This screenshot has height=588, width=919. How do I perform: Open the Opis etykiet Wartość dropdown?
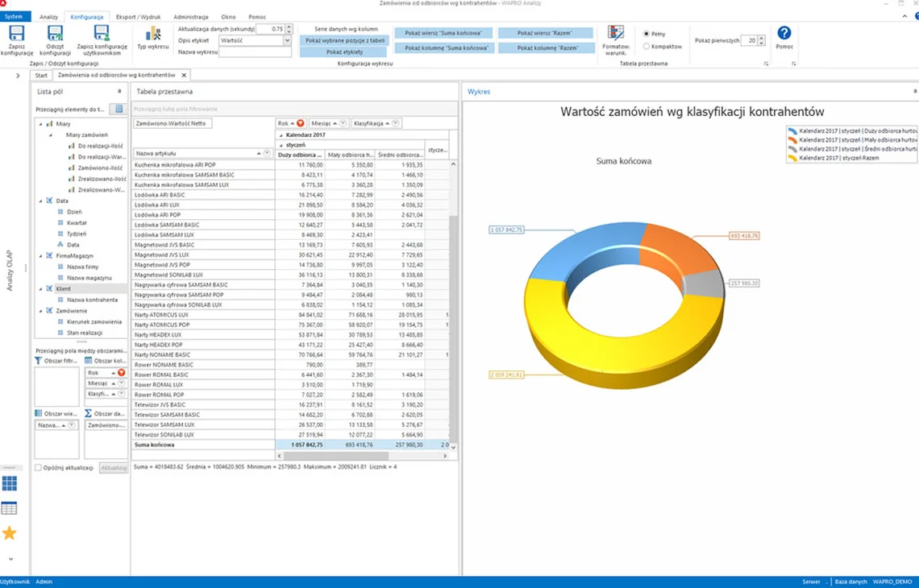(x=255, y=40)
